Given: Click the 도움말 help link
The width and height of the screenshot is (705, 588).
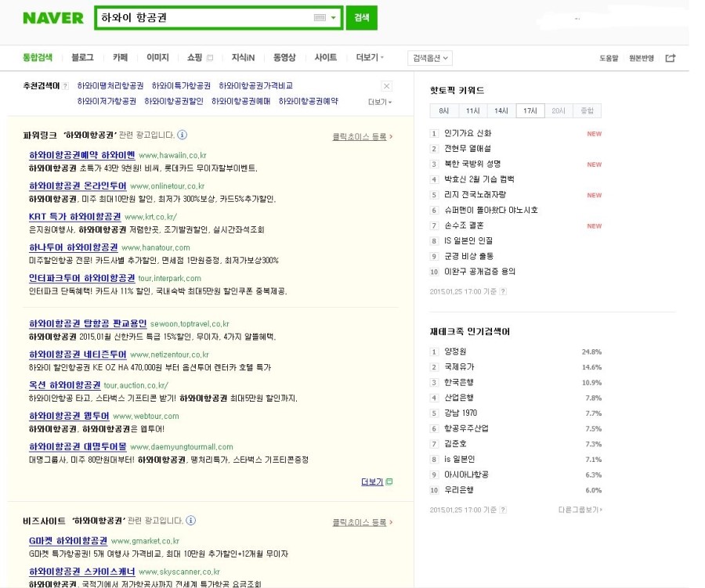Looking at the screenshot, I should 609,58.
